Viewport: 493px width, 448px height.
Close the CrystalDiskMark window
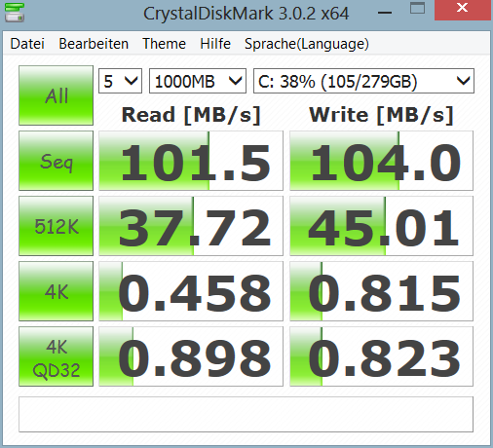tap(462, 10)
